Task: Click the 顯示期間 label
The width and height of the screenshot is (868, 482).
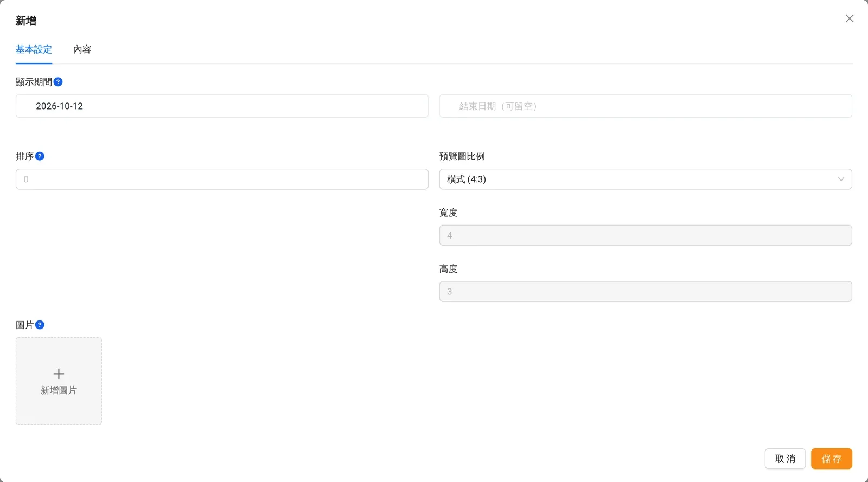Action: pyautogui.click(x=34, y=82)
